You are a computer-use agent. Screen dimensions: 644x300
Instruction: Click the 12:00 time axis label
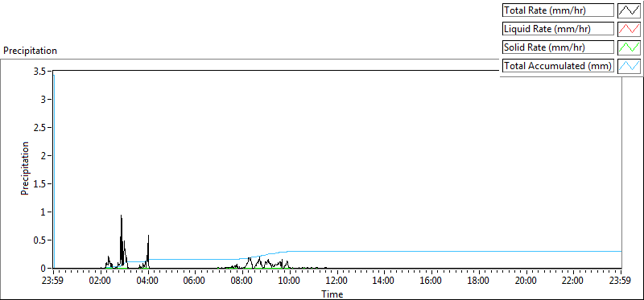pos(336,282)
